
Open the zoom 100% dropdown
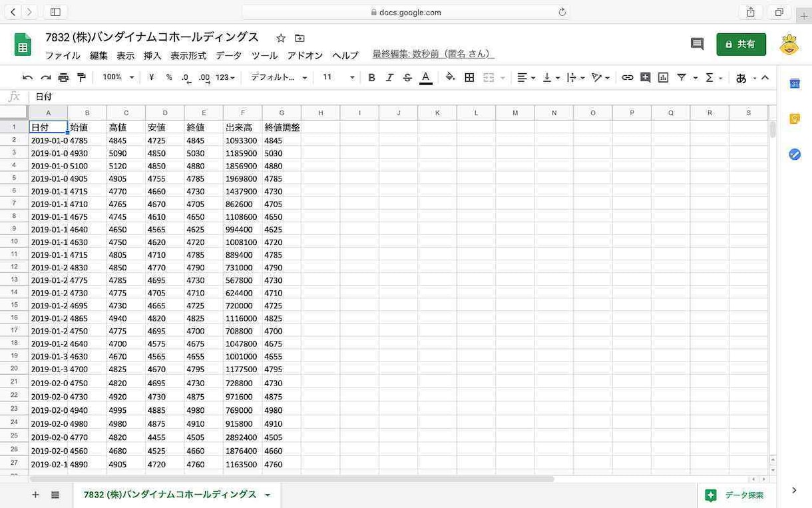118,77
